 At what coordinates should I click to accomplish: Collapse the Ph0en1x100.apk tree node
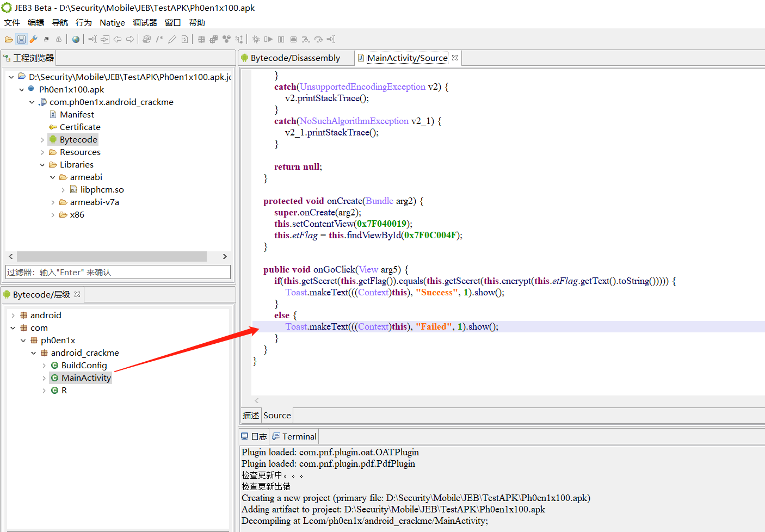coord(21,89)
